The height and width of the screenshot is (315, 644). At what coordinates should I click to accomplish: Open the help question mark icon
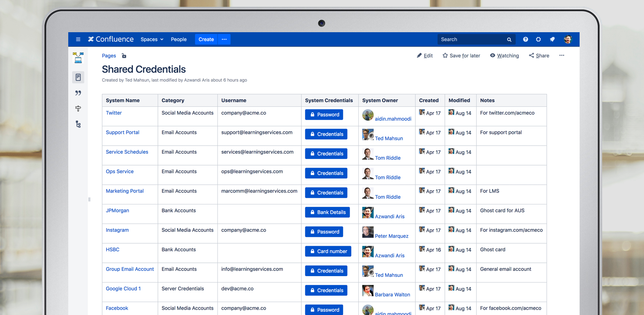(x=525, y=40)
